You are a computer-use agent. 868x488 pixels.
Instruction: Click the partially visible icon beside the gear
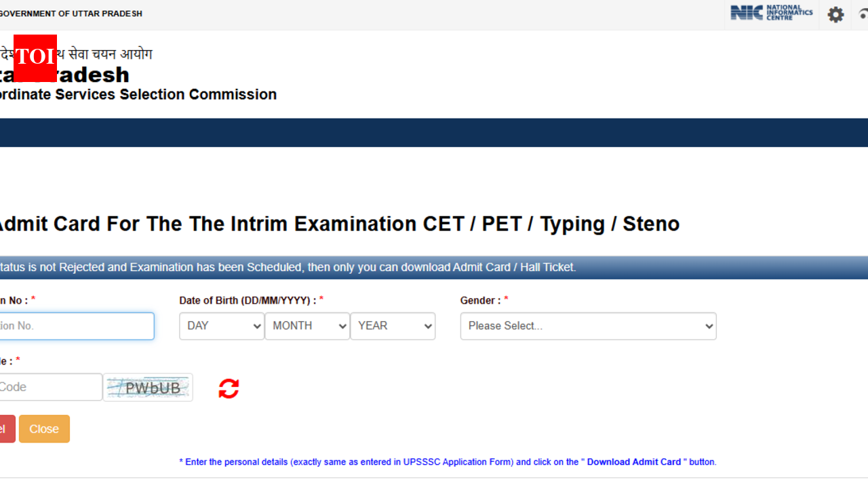863,14
